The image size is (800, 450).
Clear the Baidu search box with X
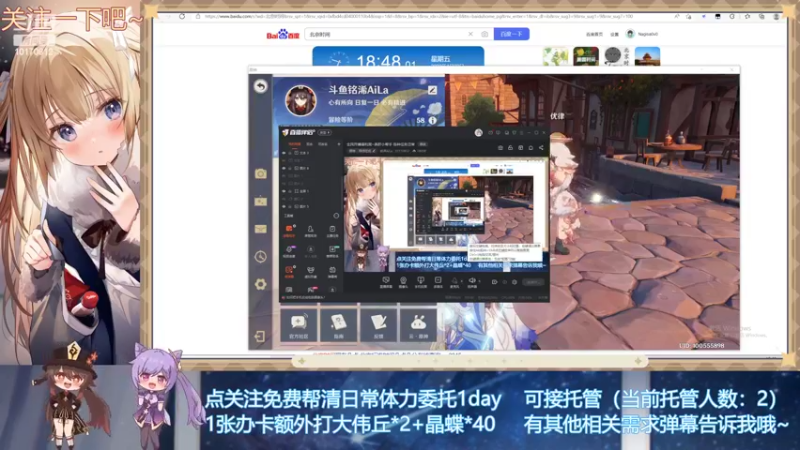(470, 34)
